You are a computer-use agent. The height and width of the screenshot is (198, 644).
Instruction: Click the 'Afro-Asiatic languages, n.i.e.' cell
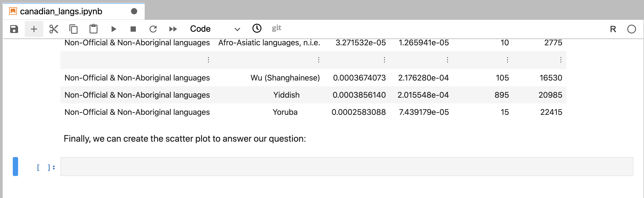tap(269, 43)
